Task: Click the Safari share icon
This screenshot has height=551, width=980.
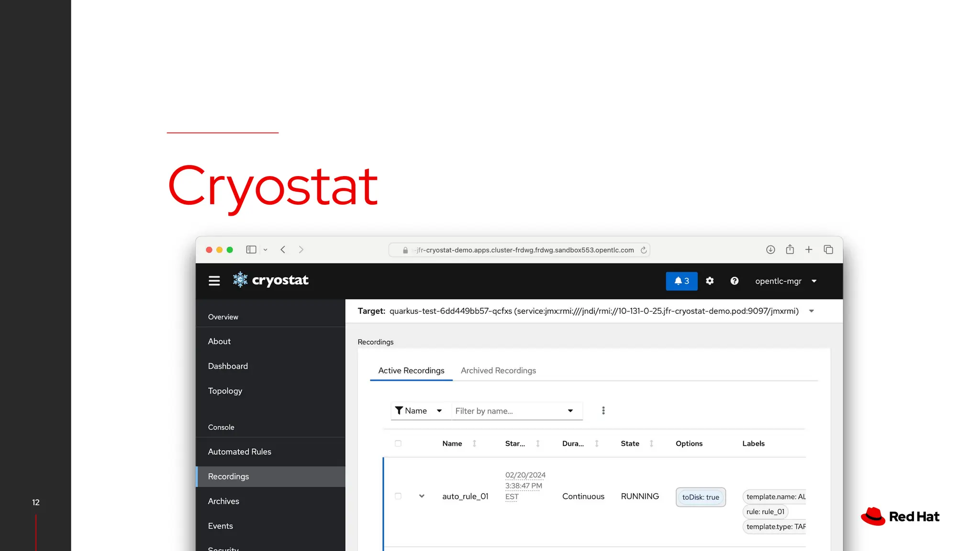Action: pos(790,249)
